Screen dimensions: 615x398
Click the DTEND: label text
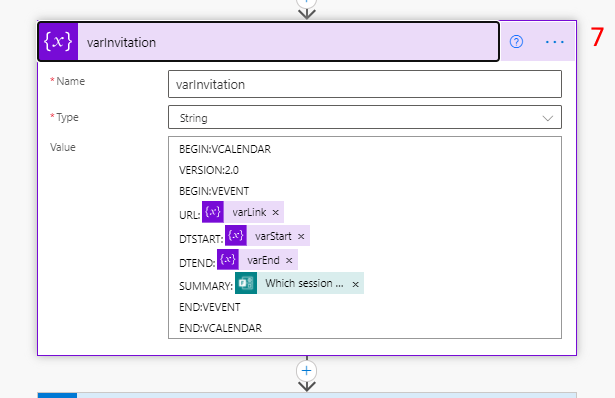click(x=197, y=263)
